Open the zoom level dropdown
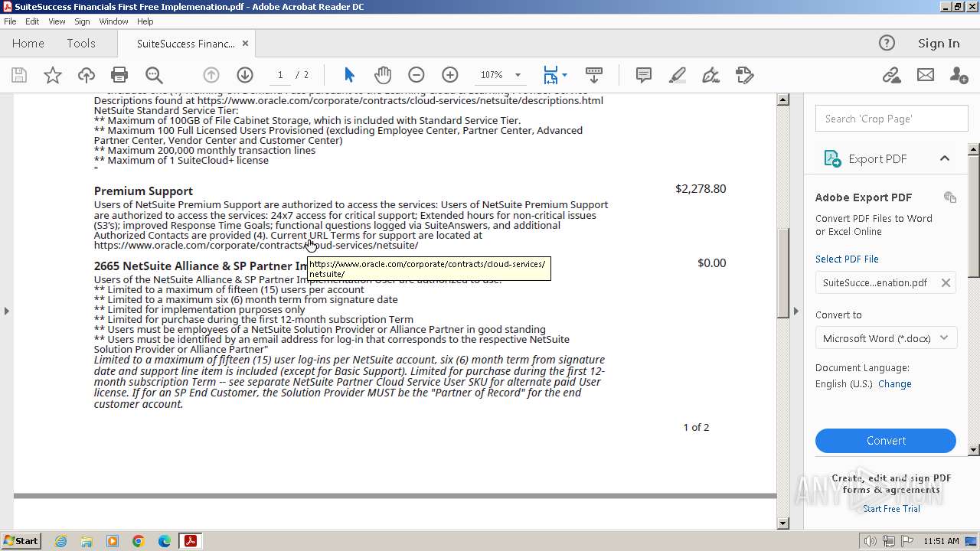Screen dimensions: 980x551 coord(518,75)
